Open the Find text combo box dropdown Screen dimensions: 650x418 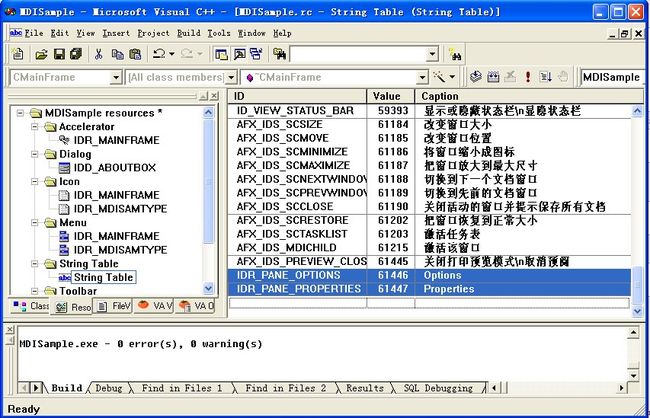point(432,54)
